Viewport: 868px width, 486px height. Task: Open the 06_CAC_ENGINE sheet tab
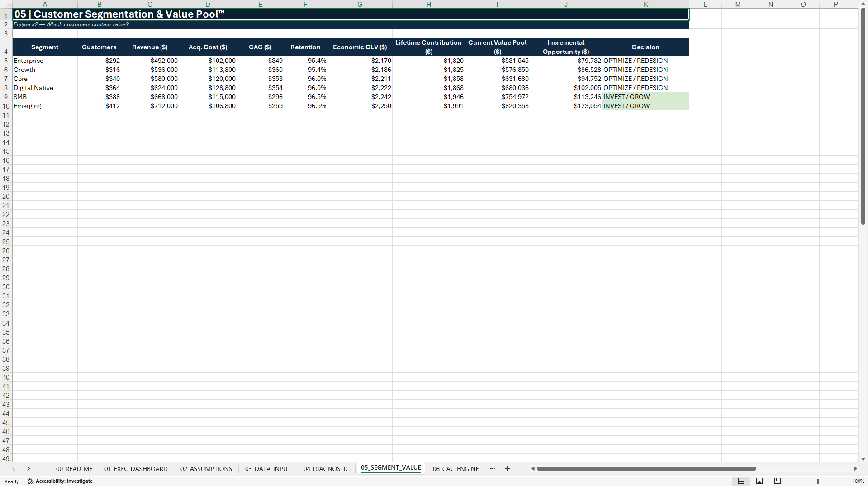tap(455, 469)
